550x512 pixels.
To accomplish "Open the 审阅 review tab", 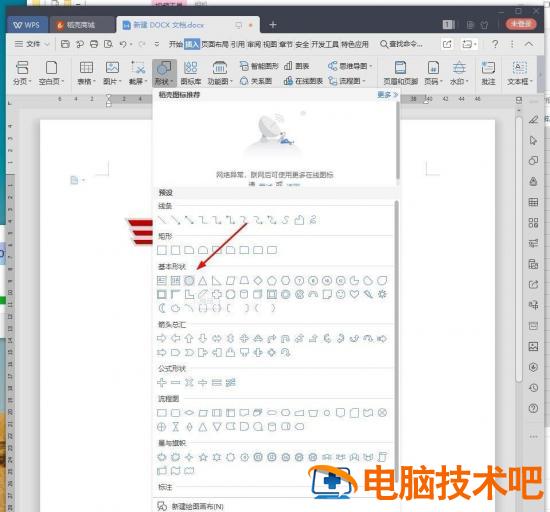I will tap(254, 44).
